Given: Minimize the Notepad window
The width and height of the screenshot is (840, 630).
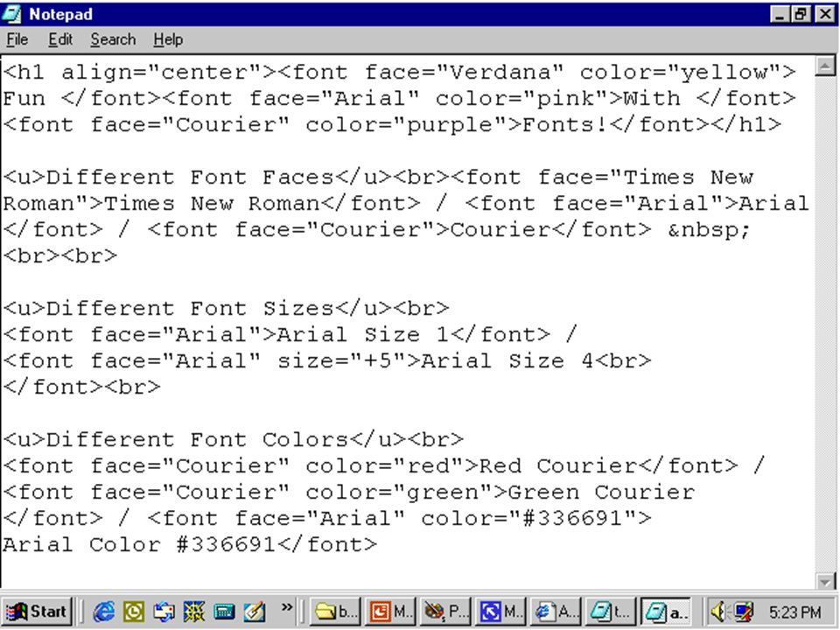Looking at the screenshot, I should point(780,14).
